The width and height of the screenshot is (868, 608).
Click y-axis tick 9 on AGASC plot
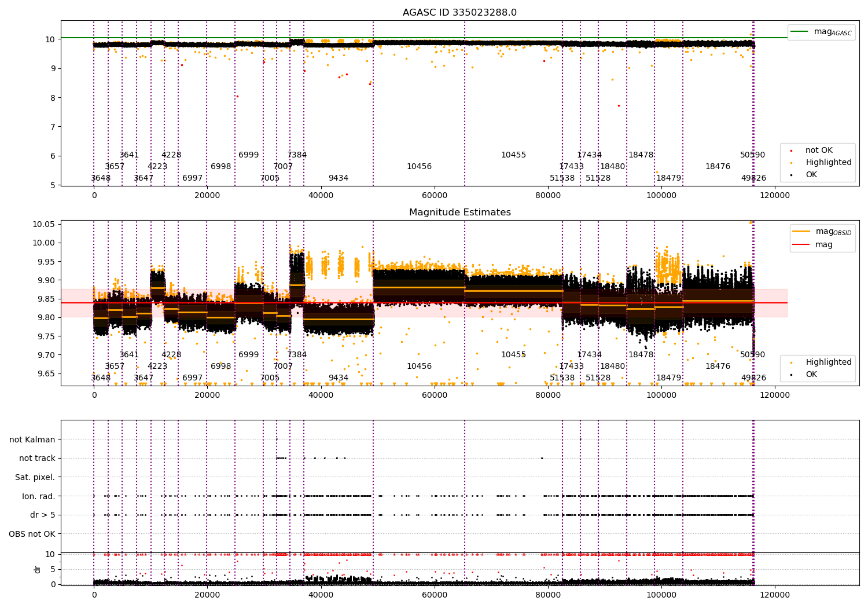click(52, 69)
